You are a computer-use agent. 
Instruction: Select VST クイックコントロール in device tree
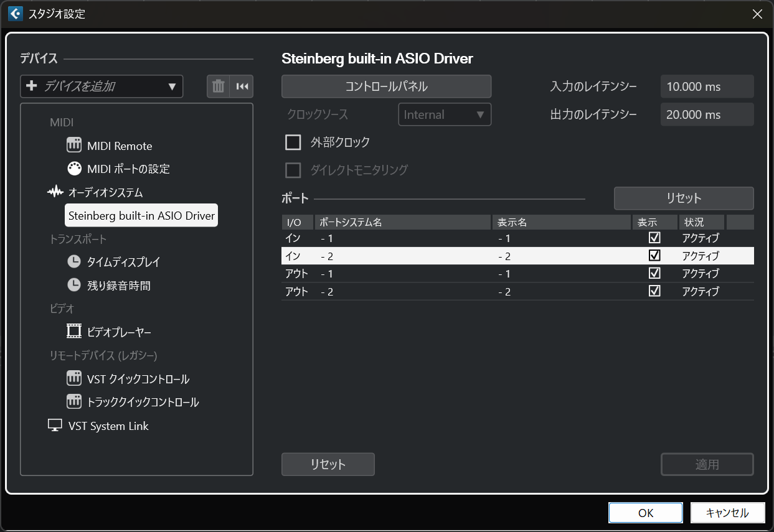(x=138, y=379)
